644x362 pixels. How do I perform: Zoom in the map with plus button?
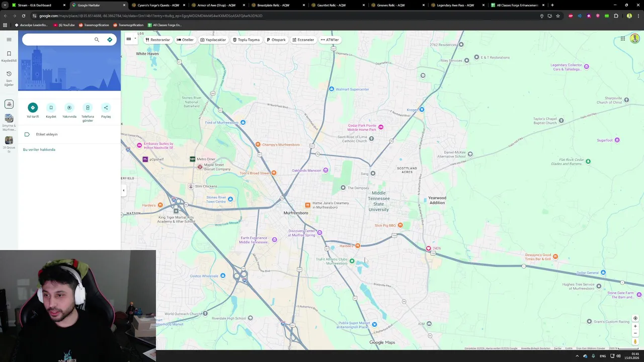click(635, 326)
